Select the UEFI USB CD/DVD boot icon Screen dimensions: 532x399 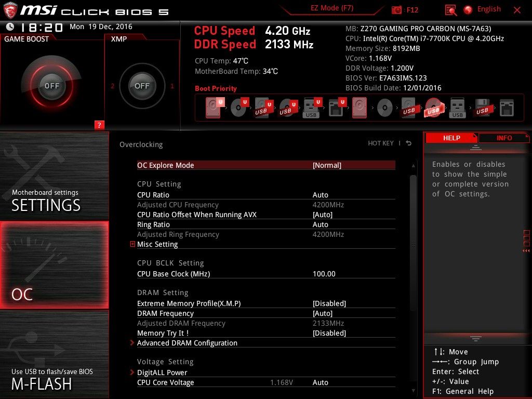[288, 108]
